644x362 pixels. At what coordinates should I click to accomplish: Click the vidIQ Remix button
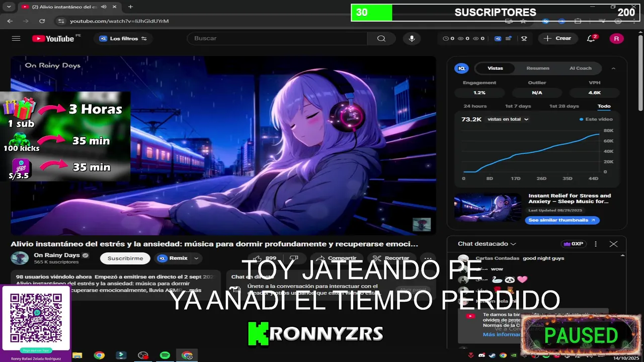tap(173, 258)
